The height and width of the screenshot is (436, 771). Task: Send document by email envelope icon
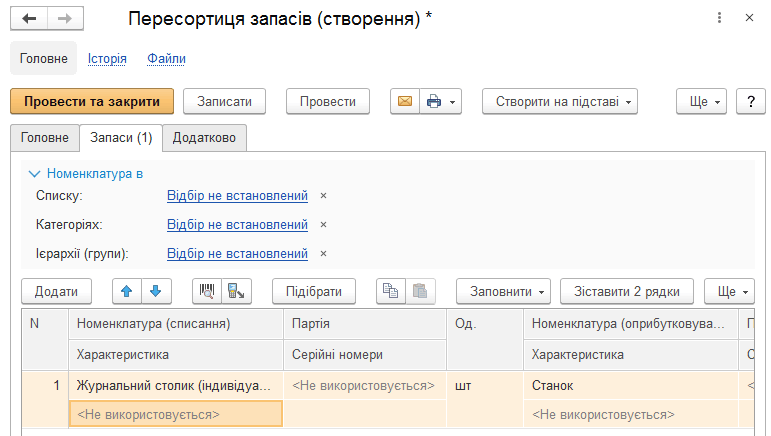pos(405,101)
